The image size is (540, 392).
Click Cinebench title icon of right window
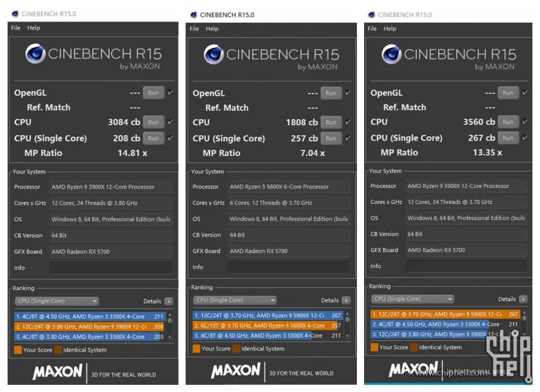click(x=371, y=15)
